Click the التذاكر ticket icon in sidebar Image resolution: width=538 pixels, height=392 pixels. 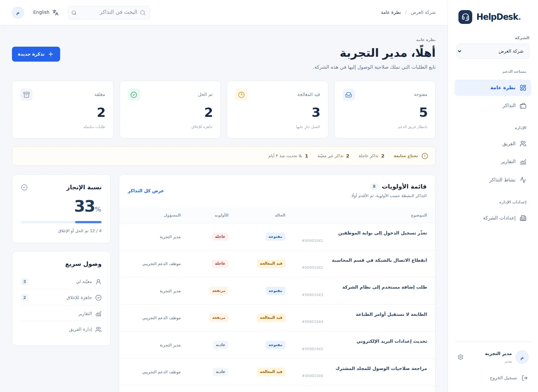523,106
